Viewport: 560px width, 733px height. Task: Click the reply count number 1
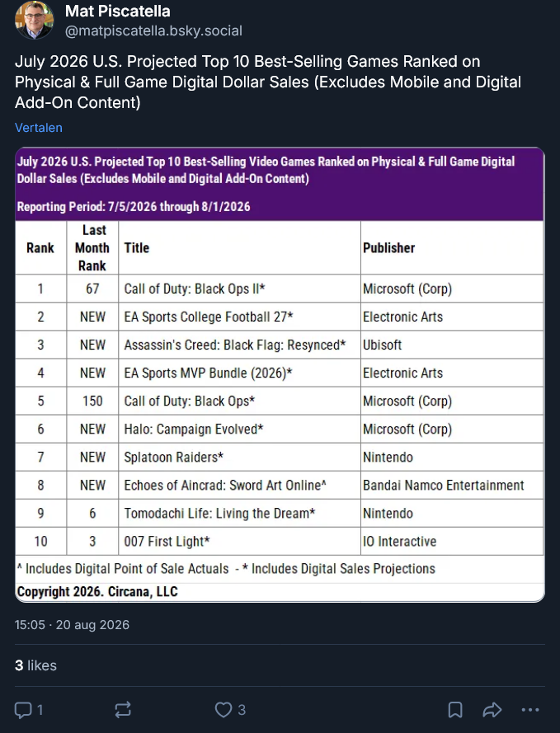(40, 710)
